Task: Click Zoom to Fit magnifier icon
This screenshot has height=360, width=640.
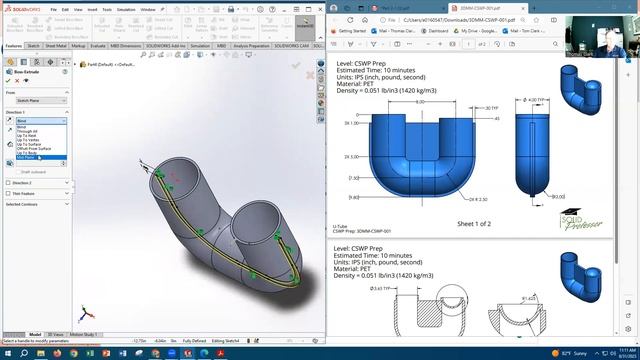Action: [x=143, y=55]
